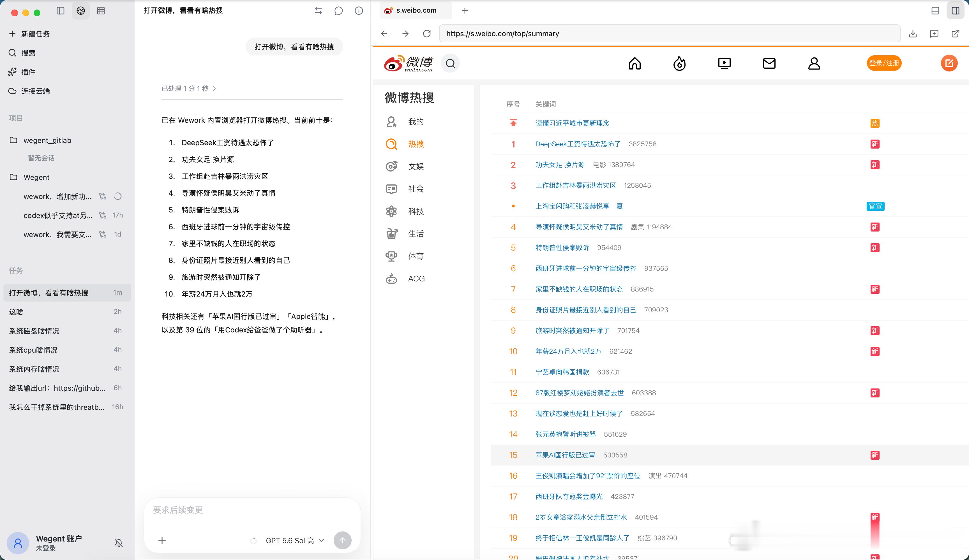Open the Wegent 账户 profile avatar
Viewport: 969px width, 560px height.
coord(18,543)
